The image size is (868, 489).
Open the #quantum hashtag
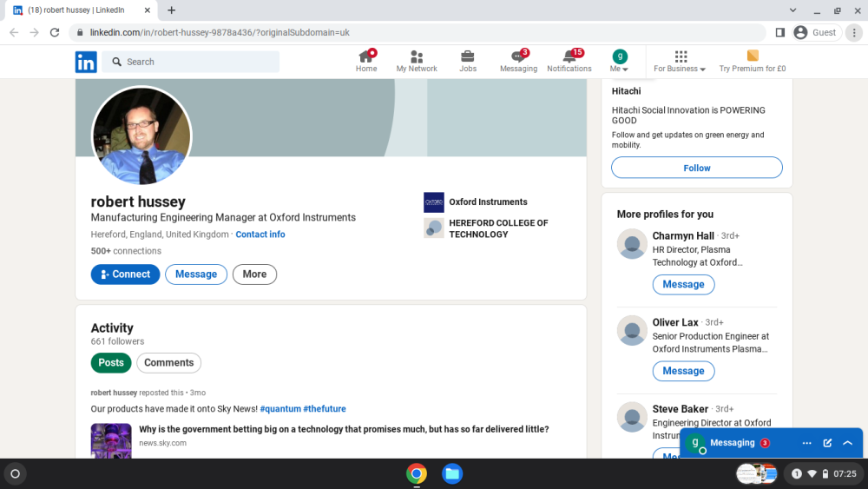click(x=280, y=409)
